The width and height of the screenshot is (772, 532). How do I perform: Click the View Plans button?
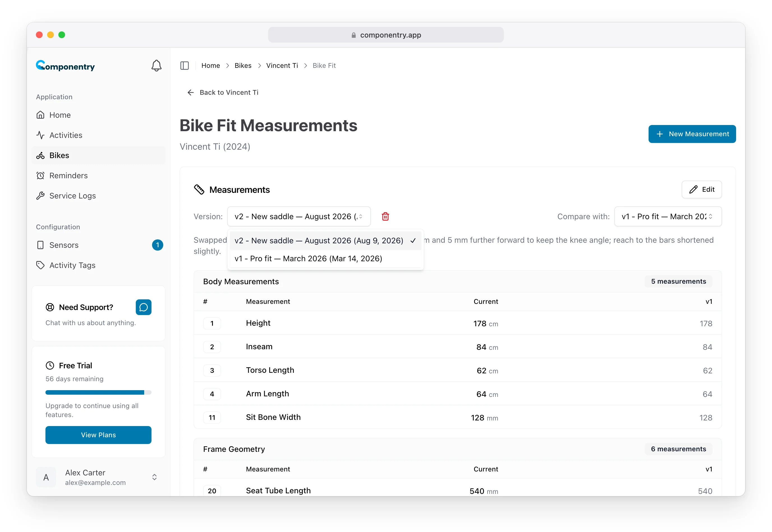[98, 435]
